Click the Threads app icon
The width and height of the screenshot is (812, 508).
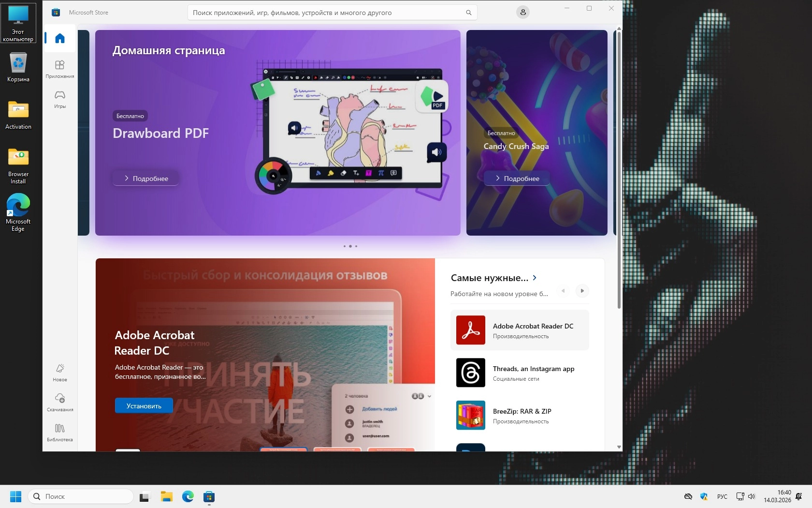pos(471,373)
